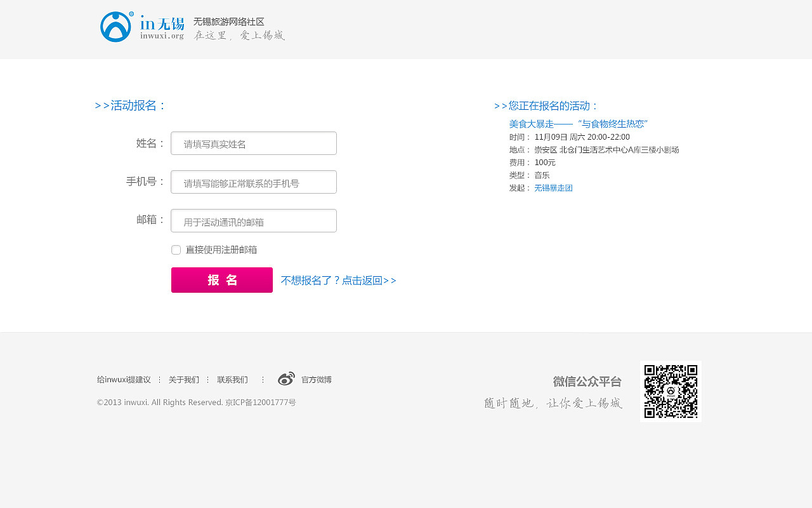Click the 'in无锡 inwuxi.org' site name

click(x=162, y=28)
